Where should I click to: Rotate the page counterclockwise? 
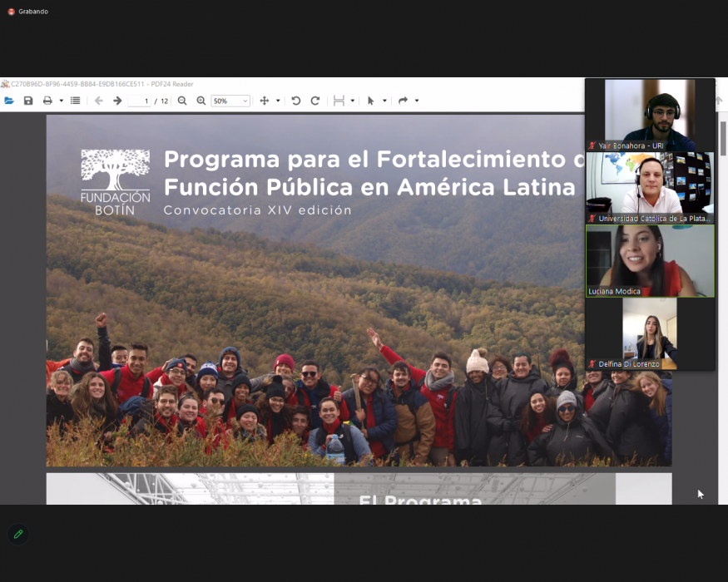(295, 101)
